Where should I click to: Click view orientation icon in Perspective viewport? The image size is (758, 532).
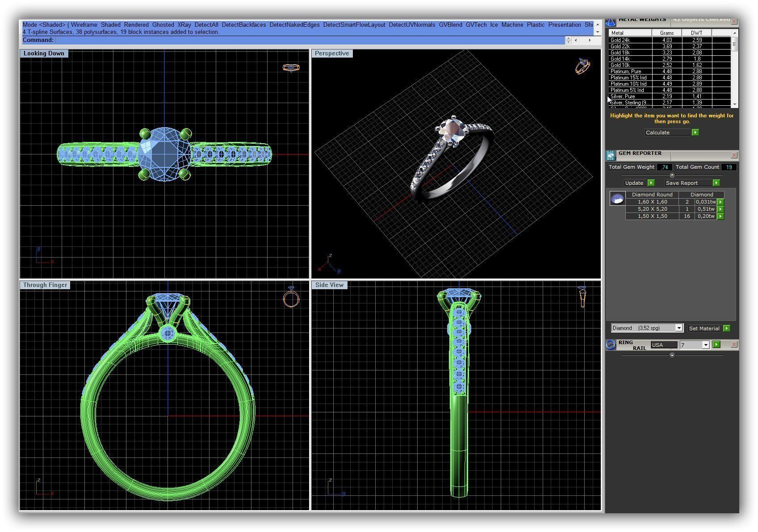(582, 66)
